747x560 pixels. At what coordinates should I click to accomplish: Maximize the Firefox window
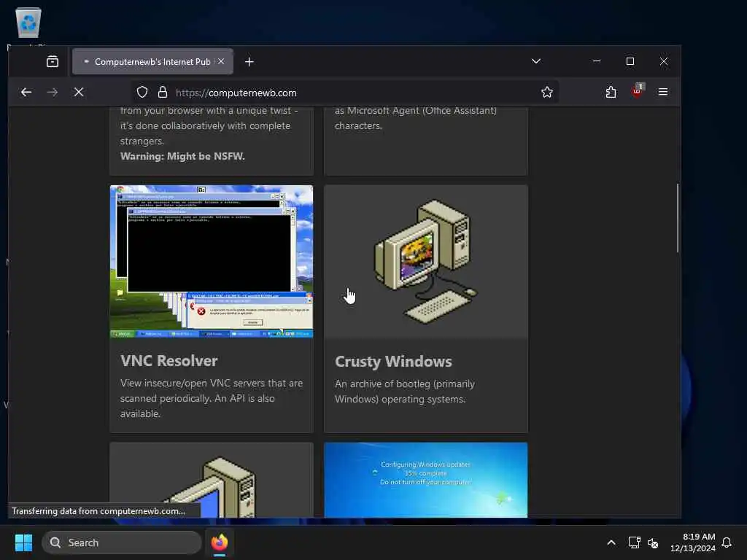point(630,61)
